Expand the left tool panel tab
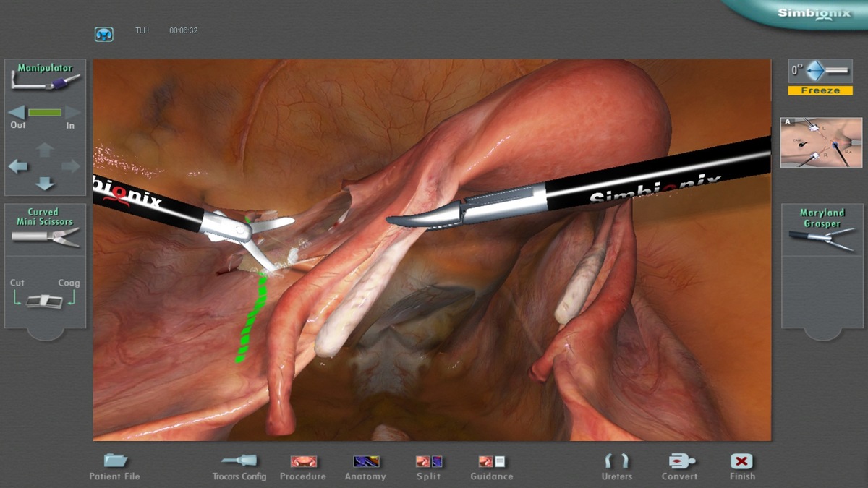Image resolution: width=868 pixels, height=488 pixels. pyautogui.click(x=45, y=334)
